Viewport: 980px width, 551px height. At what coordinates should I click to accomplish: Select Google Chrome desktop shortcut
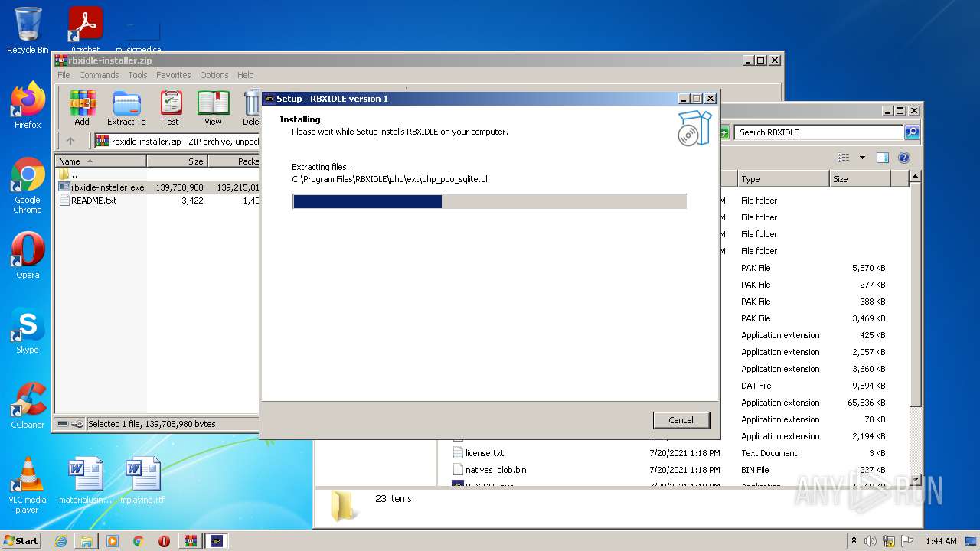point(28,185)
